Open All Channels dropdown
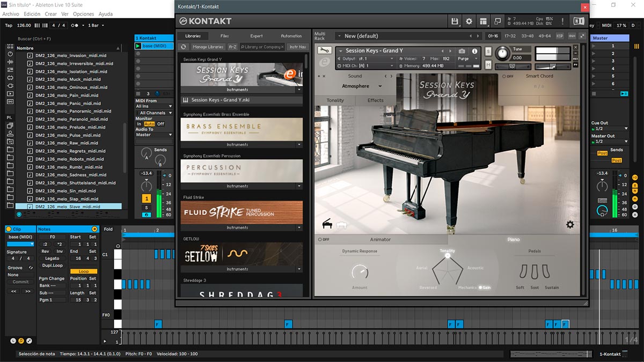The image size is (644, 362). point(154,113)
